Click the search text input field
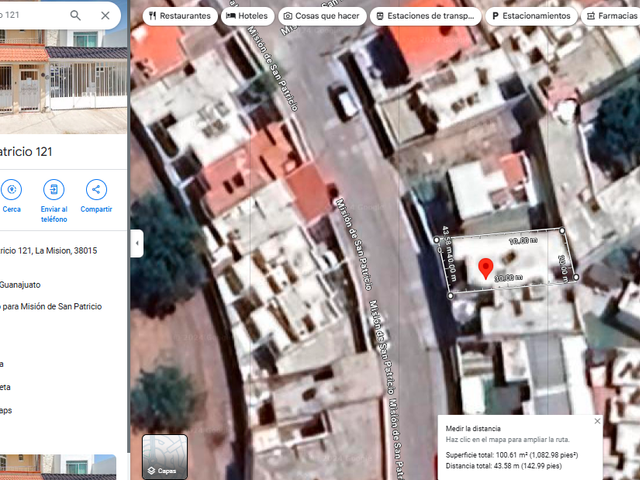This screenshot has height=480, width=640. [x=33, y=16]
